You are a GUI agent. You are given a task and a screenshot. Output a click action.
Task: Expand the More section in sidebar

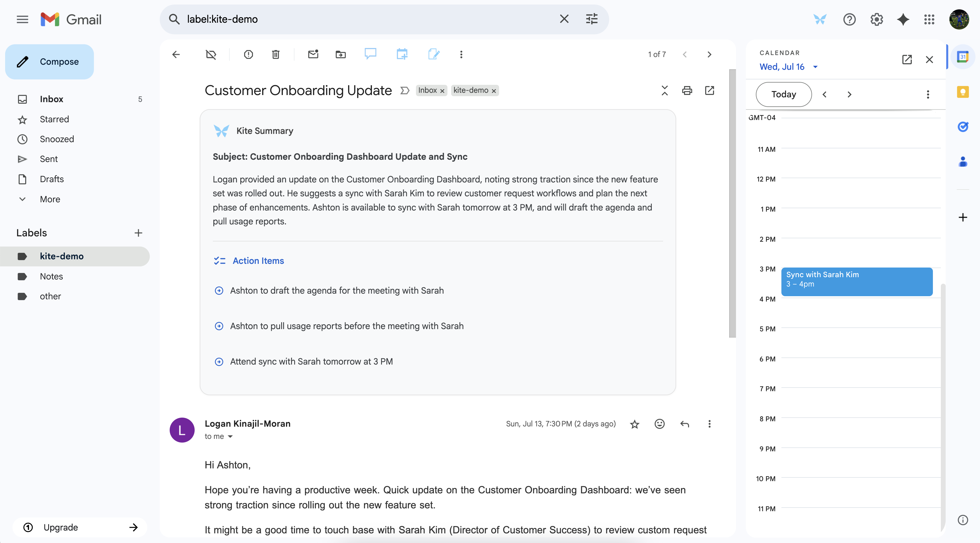pyautogui.click(x=49, y=199)
